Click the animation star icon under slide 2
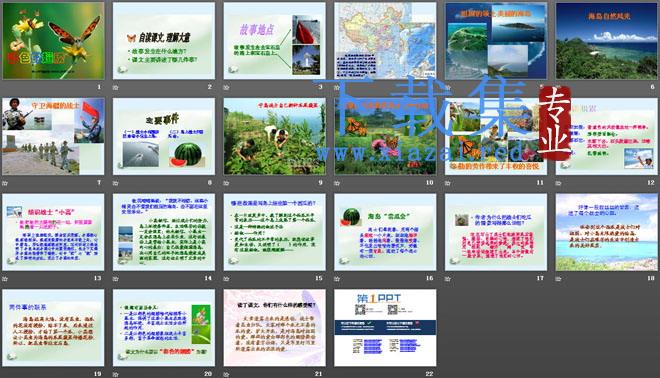Image resolution: width=660 pixels, height=378 pixels. [116, 88]
